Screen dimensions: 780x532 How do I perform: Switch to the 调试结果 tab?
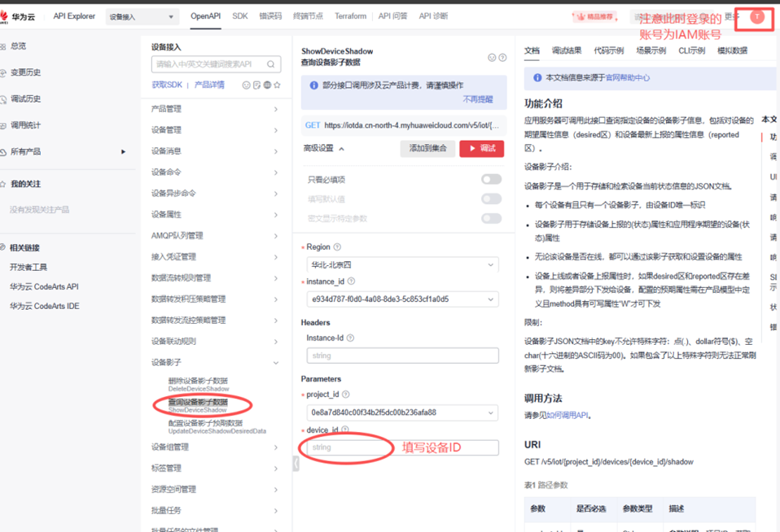tap(567, 50)
